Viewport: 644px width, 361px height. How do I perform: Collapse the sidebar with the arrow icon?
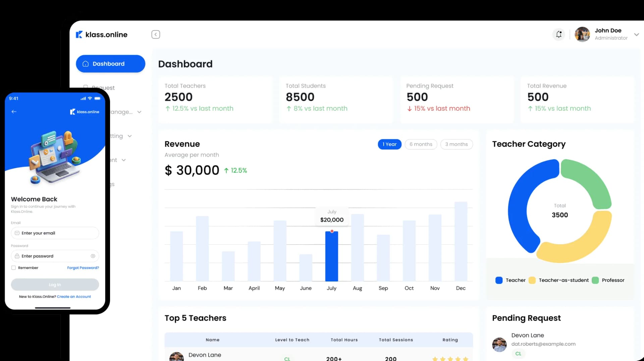pos(156,35)
